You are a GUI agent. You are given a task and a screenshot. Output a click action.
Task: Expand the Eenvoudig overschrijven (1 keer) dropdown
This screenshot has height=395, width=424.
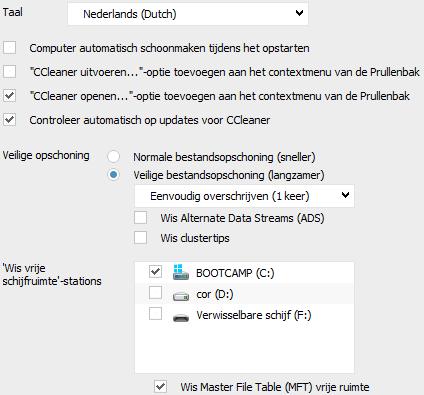point(244,196)
